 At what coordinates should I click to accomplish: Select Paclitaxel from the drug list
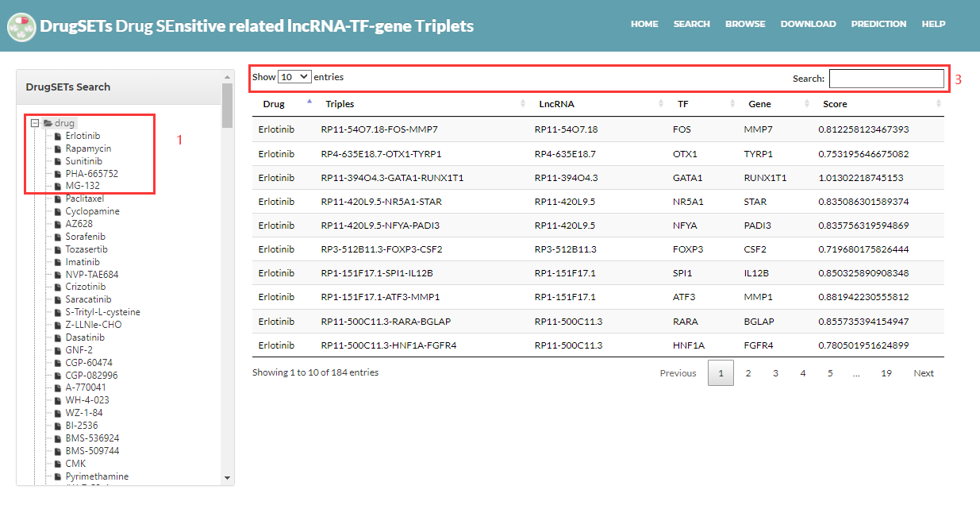(x=84, y=199)
